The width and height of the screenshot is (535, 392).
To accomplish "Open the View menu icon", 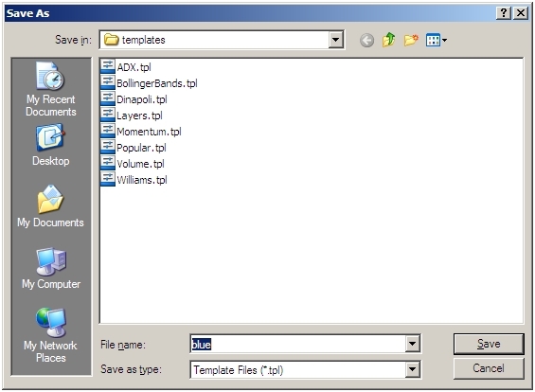I will tap(437, 41).
